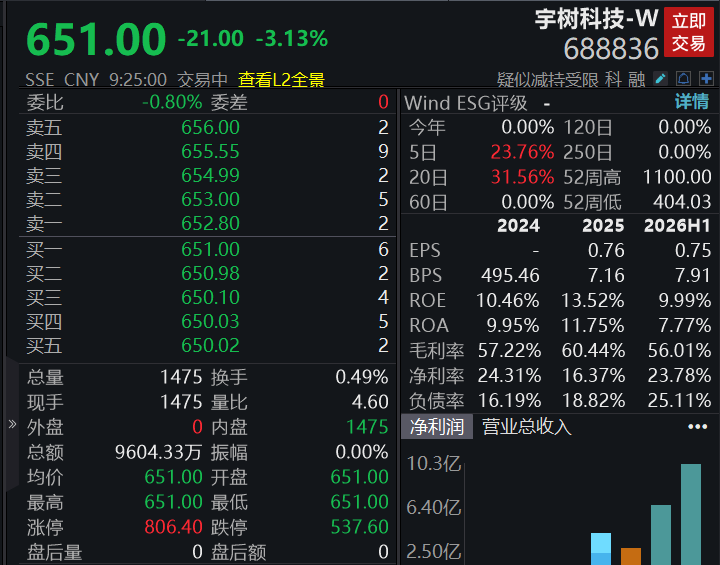Click the 2025 column header
This screenshot has width=720, height=565.
tap(603, 226)
